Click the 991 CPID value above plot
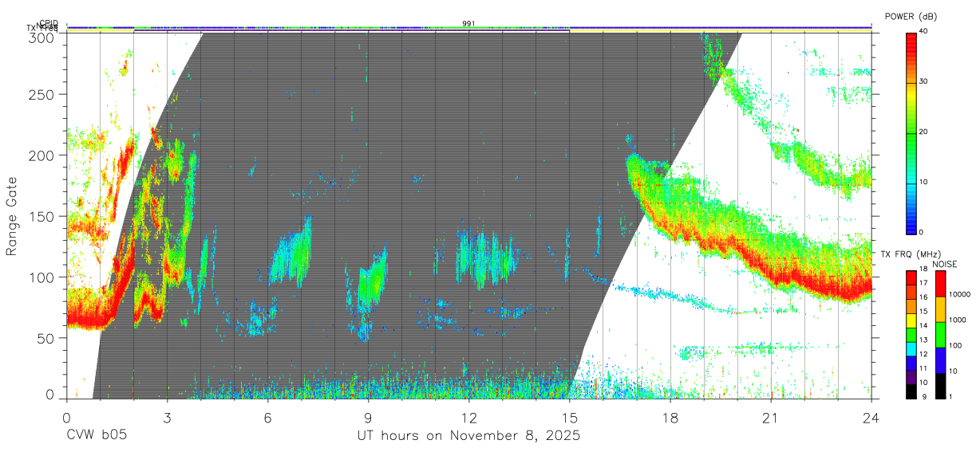The height and width of the screenshot is (452, 980). 468,23
